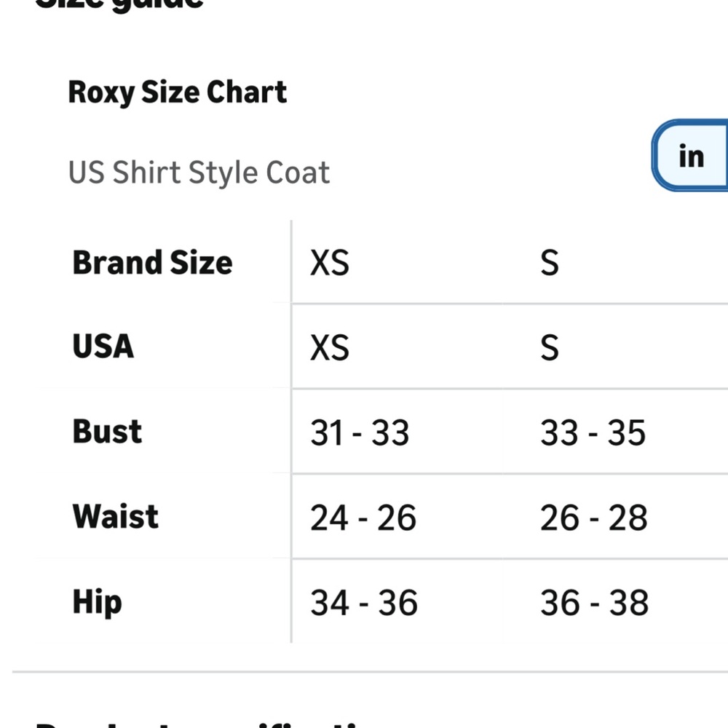Click the 24 - 26 waist measurement
The height and width of the screenshot is (728, 728).
click(362, 518)
